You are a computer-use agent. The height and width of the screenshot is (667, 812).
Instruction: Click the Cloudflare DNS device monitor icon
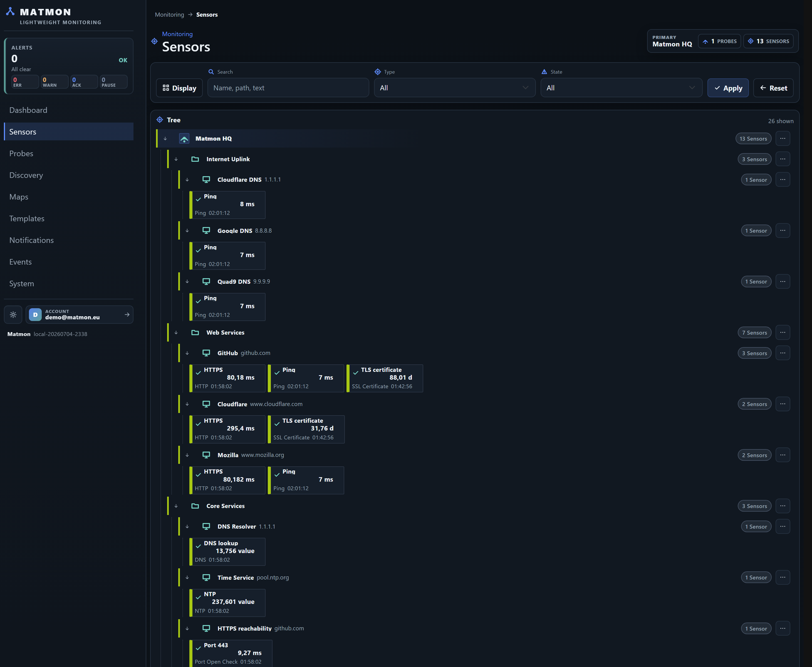click(206, 180)
